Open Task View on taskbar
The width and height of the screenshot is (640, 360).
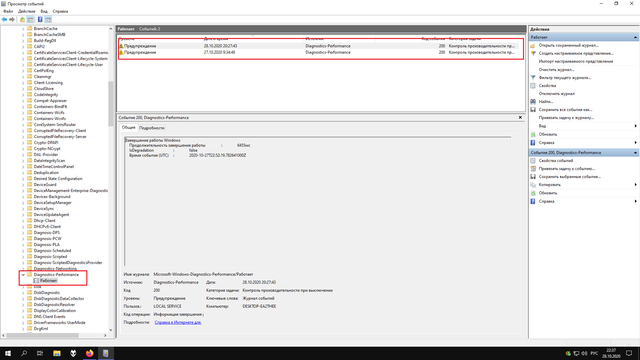point(40,353)
